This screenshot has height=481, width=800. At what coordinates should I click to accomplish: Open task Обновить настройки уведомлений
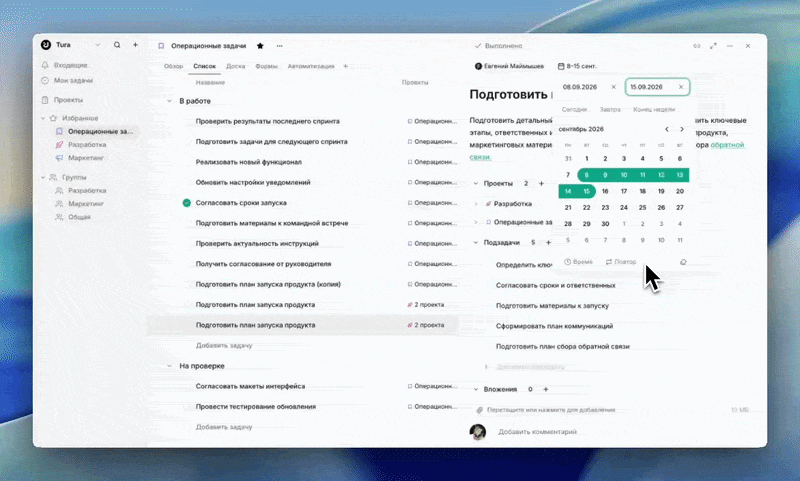[x=253, y=183]
